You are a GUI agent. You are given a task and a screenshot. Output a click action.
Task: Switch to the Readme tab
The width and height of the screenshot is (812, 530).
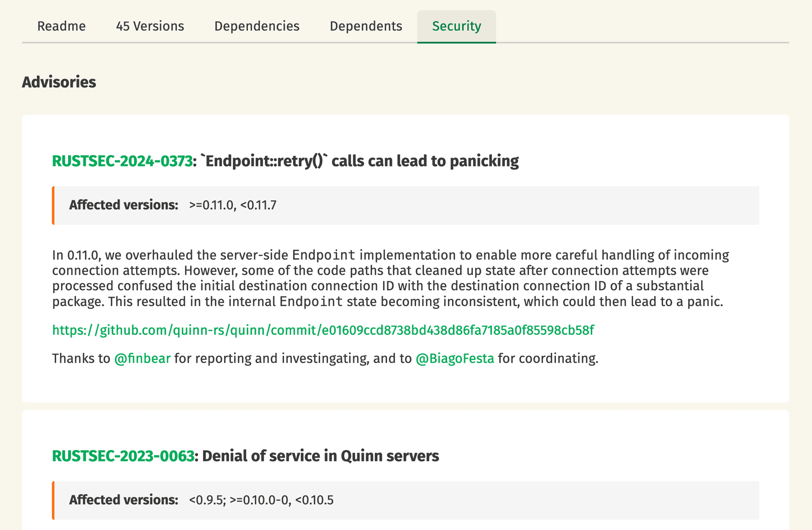pyautogui.click(x=61, y=26)
